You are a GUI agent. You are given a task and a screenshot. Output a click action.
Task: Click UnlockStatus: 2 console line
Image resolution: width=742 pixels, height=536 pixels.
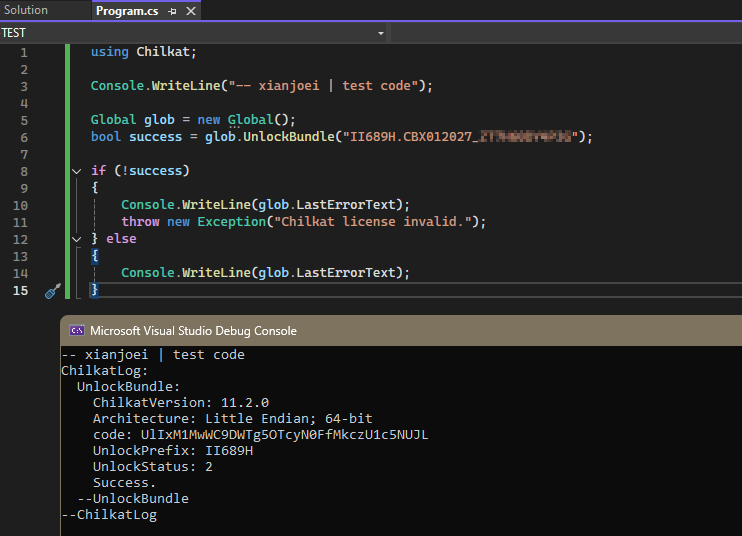click(153, 467)
